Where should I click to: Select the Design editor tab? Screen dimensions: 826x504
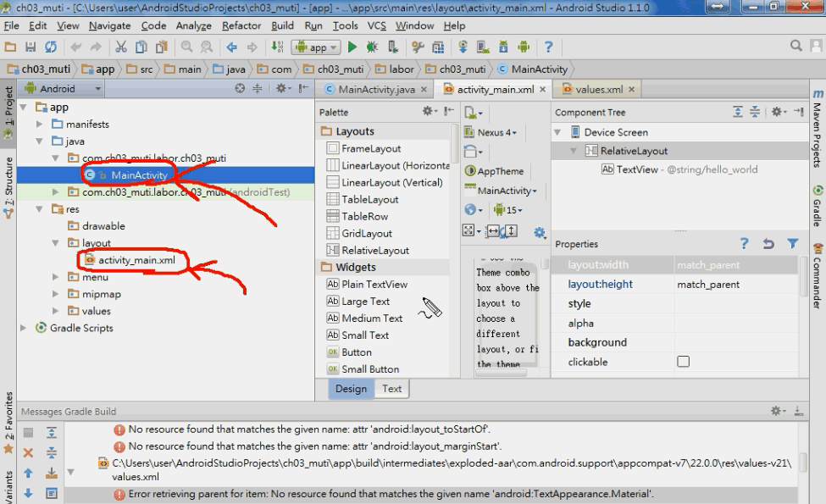click(x=351, y=389)
